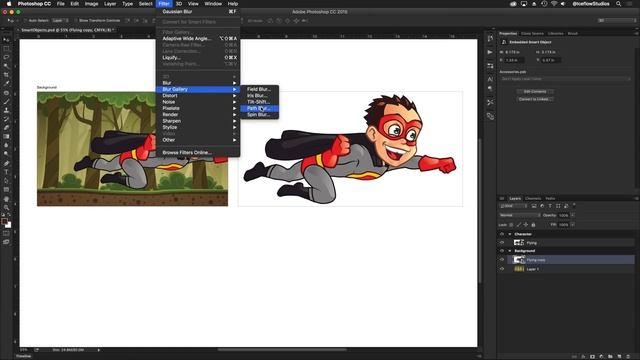Viewport: 640px width, 360px height.
Task: Hide Layer 1 visibility
Action: [x=502, y=269]
